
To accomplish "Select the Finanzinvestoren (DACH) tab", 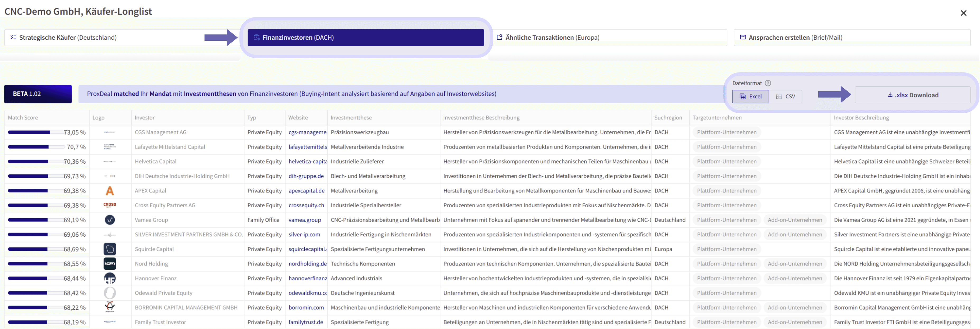I will coord(365,37).
